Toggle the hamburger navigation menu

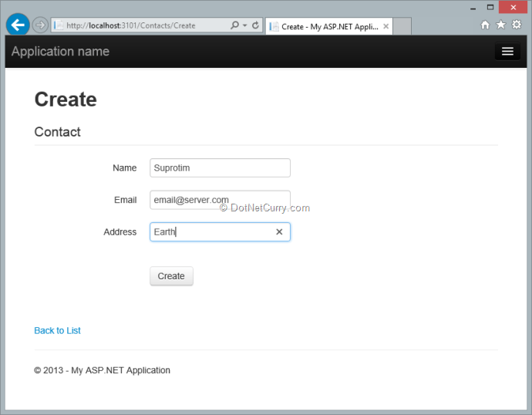(507, 52)
